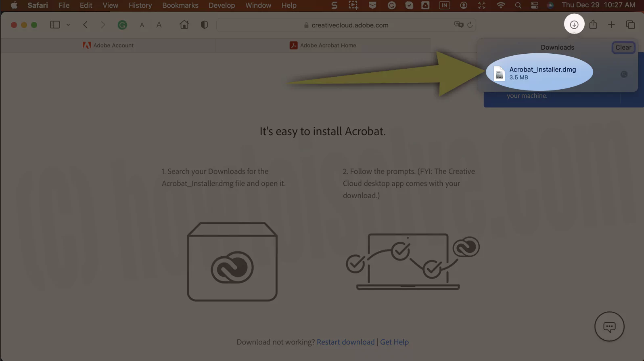644x361 pixels.
Task: Open the File menu
Action: pyautogui.click(x=64, y=5)
